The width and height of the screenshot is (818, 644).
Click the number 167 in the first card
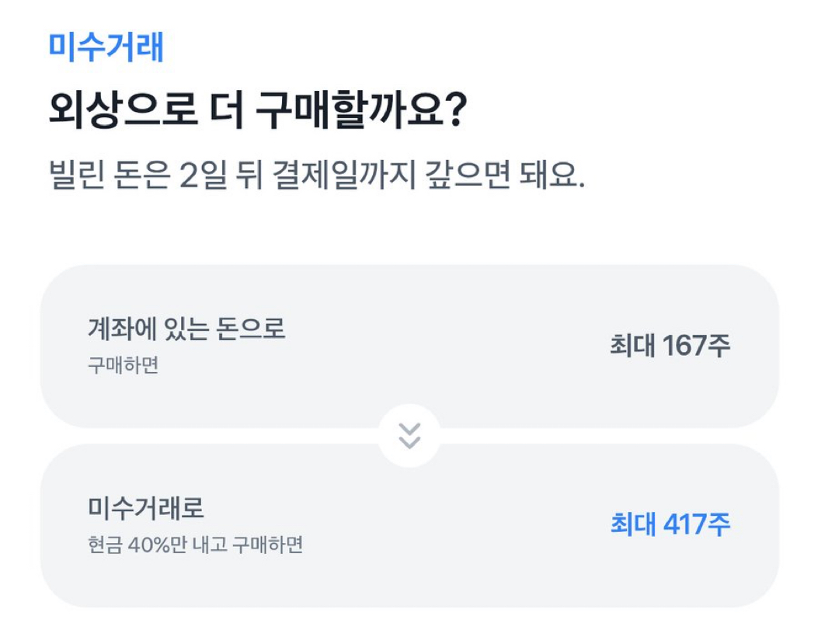click(684, 346)
